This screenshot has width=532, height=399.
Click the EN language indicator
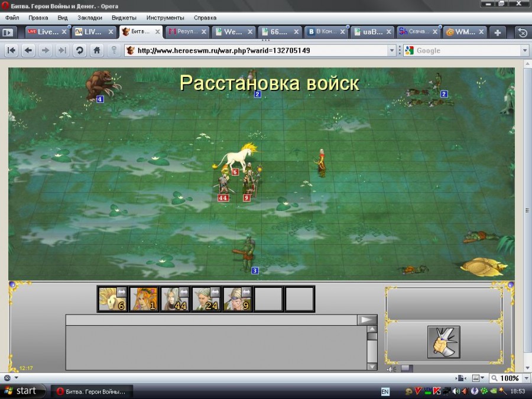[385, 391]
